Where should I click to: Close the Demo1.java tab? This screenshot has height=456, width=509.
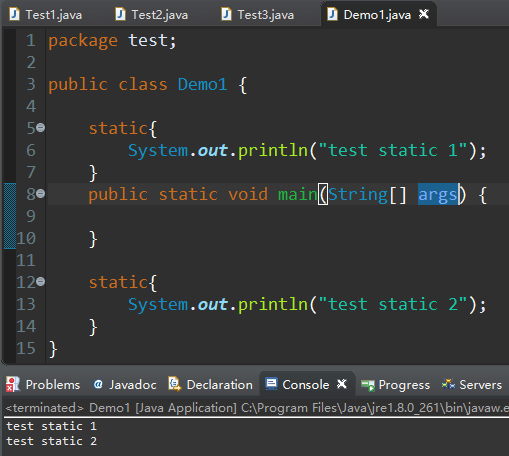coord(424,14)
